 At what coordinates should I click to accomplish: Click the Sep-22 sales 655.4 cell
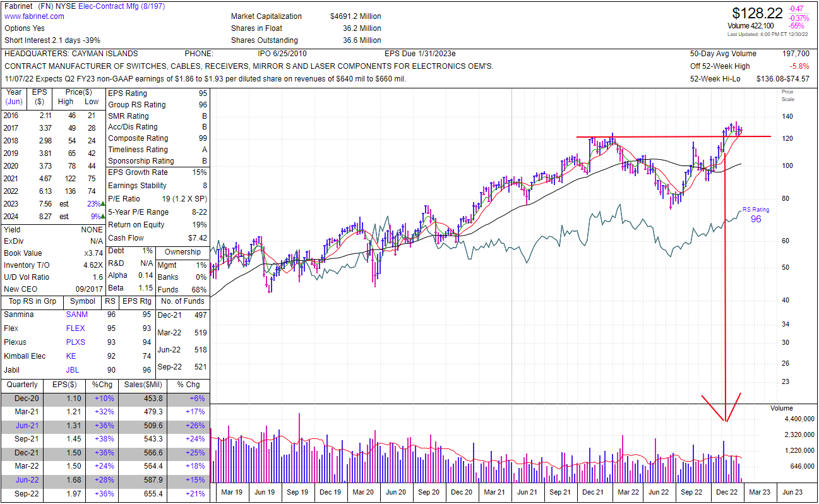click(x=153, y=494)
